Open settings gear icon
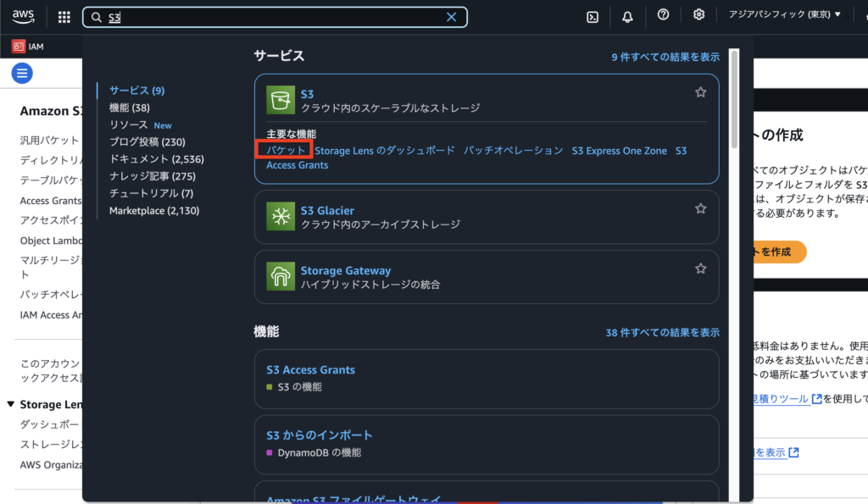The width and height of the screenshot is (868, 504). pyautogui.click(x=698, y=15)
